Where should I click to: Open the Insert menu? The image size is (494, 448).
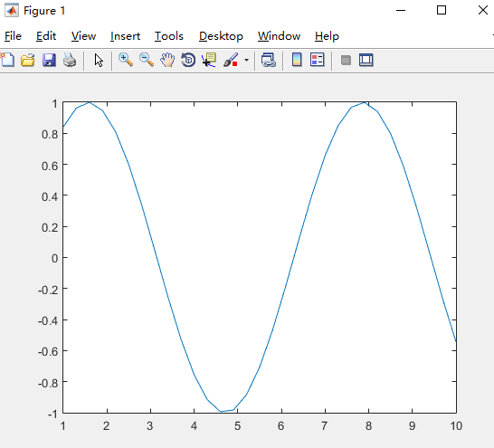tap(125, 36)
